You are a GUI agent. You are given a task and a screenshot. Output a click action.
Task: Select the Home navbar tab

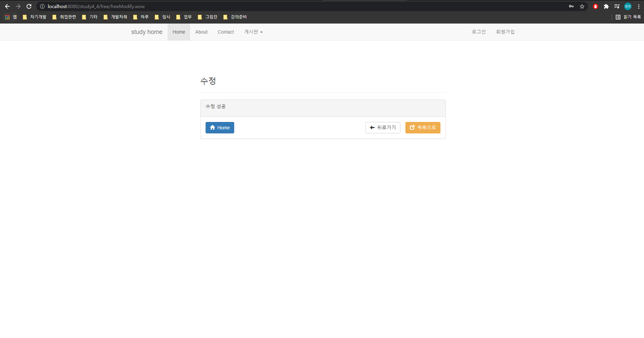pyautogui.click(x=179, y=32)
